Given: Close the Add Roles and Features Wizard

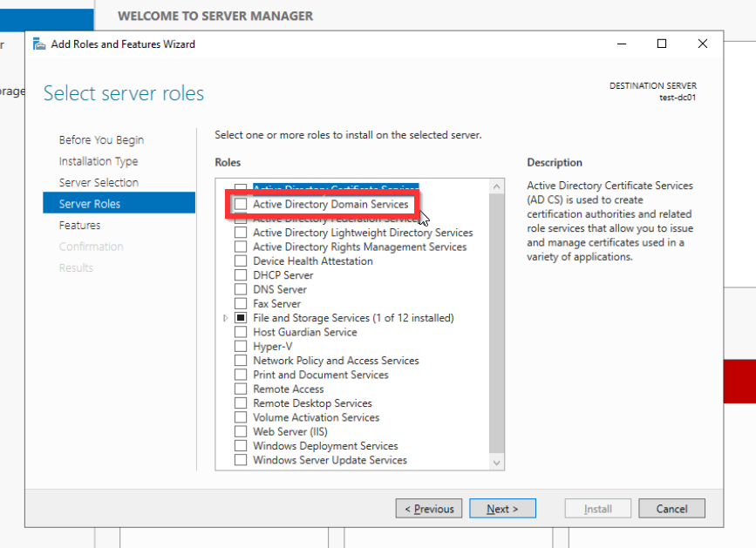Looking at the screenshot, I should coord(703,44).
